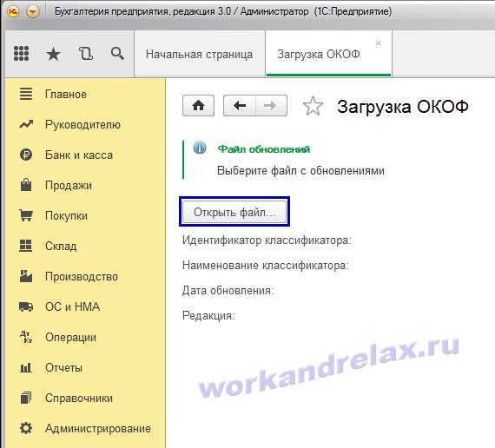Click the search magnifier icon
Image resolution: width=495 pixels, height=448 pixels.
[117, 53]
